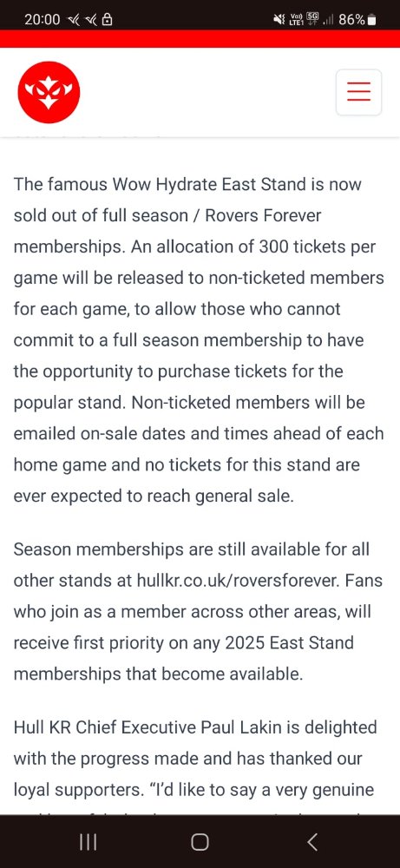The height and width of the screenshot is (868, 400).
Task: Go back using navigation bar arrow
Action: point(312,842)
